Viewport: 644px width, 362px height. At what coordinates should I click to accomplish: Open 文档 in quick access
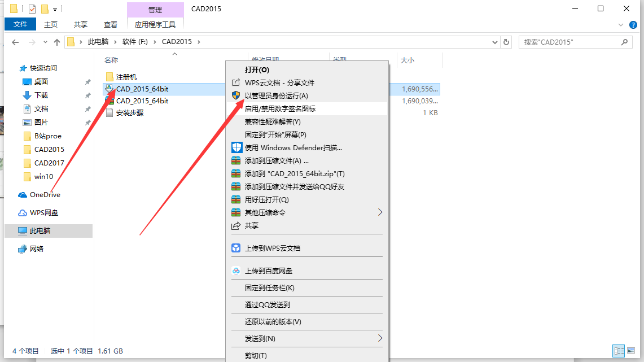pos(41,109)
